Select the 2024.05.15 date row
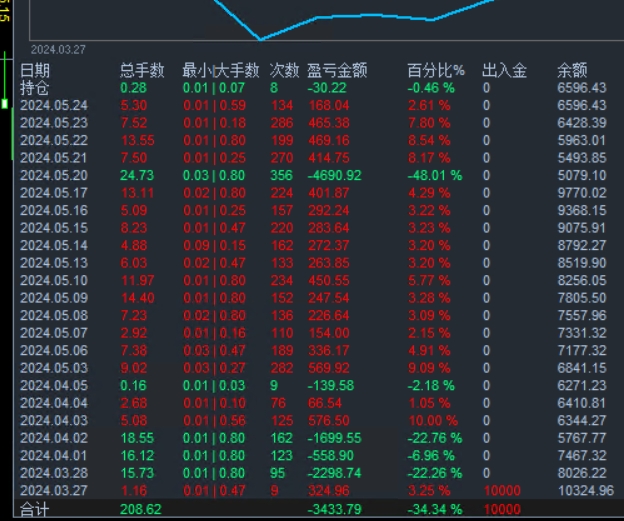This screenshot has width=624, height=521. 54,228
